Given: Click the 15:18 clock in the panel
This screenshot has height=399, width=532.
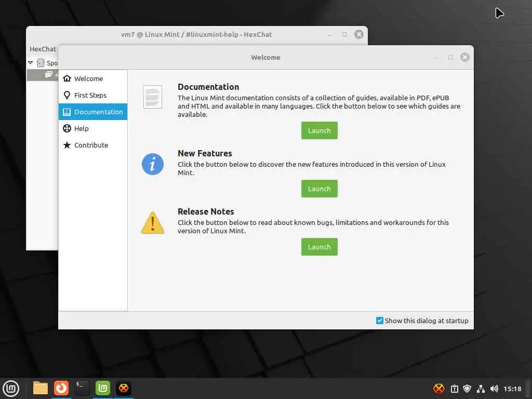Looking at the screenshot, I should click(x=512, y=389).
